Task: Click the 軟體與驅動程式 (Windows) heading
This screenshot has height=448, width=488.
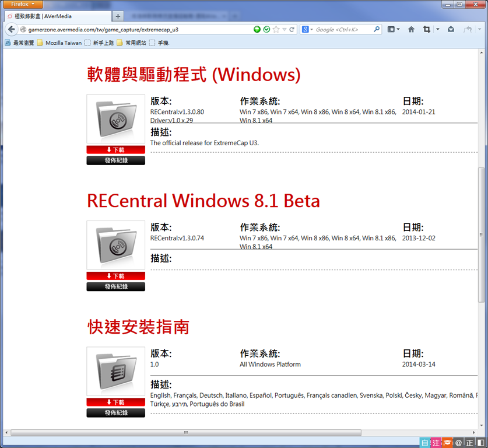Action: click(x=194, y=75)
